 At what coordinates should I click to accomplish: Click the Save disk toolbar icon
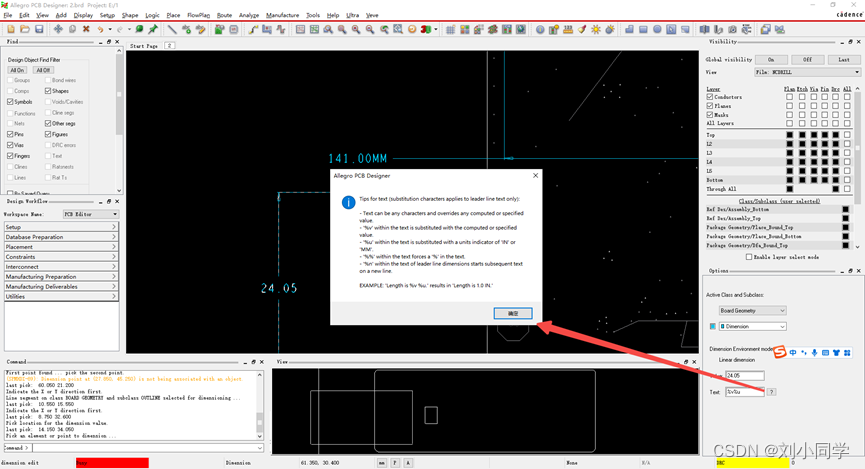[39, 29]
